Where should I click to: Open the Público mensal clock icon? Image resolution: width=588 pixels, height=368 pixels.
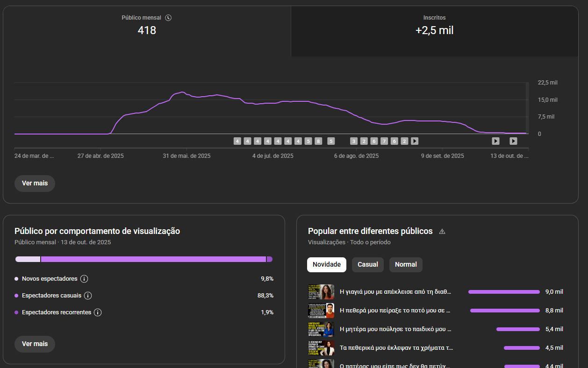click(169, 18)
